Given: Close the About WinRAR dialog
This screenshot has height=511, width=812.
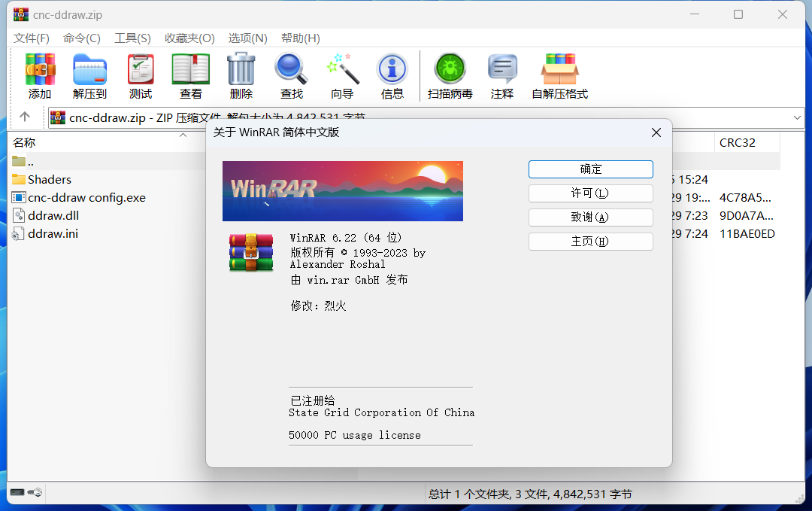Looking at the screenshot, I should pos(656,132).
